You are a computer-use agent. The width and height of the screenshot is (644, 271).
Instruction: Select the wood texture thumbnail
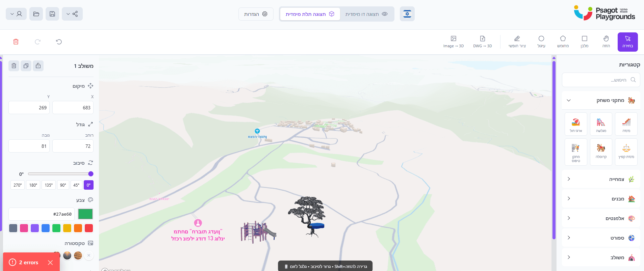click(78, 255)
